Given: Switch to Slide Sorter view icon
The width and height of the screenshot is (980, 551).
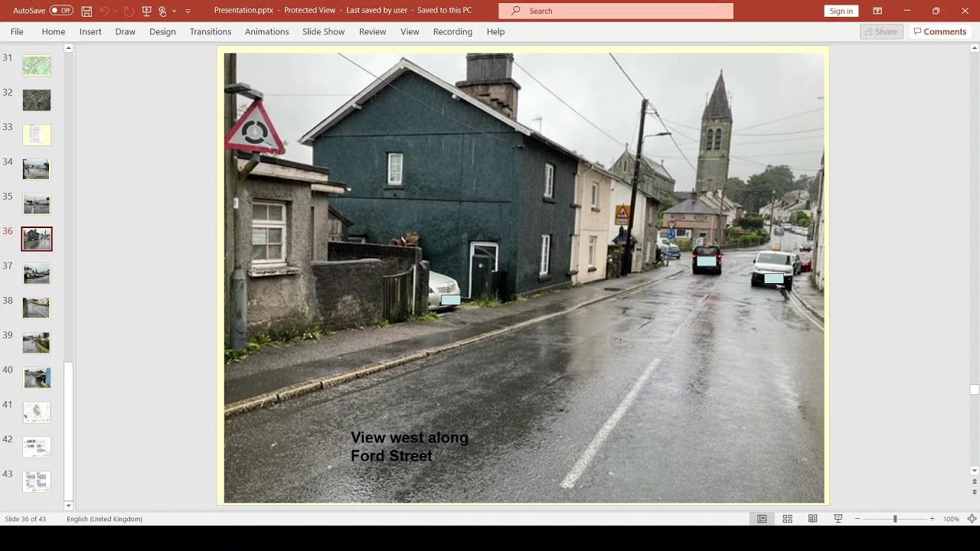Looking at the screenshot, I should tap(787, 519).
